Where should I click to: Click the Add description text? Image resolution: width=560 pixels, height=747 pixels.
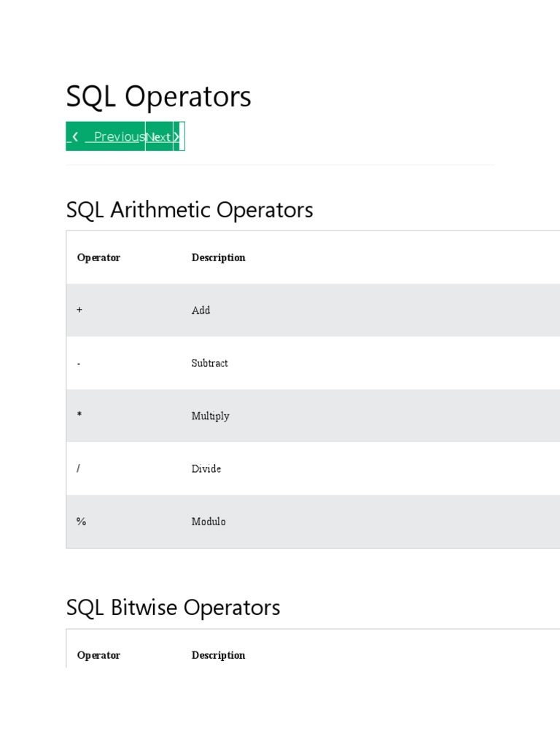[201, 310]
